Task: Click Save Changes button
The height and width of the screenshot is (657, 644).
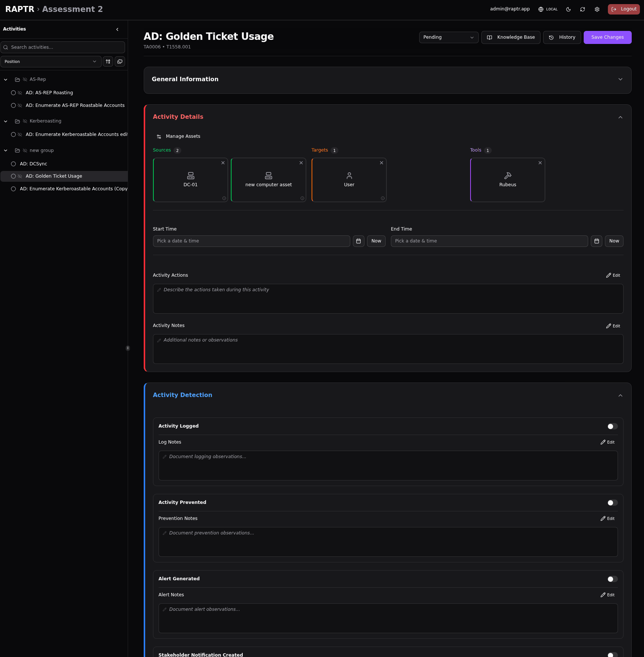Action: point(607,37)
